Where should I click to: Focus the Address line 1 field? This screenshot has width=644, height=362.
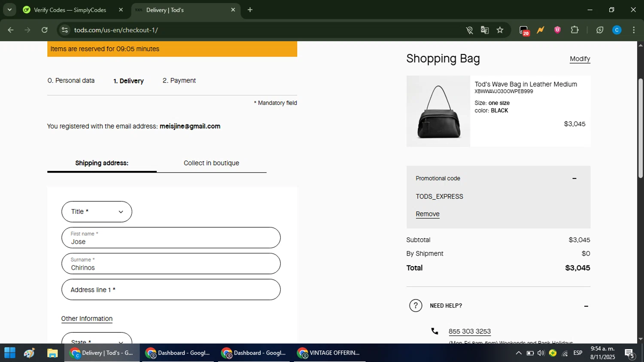pos(171,290)
